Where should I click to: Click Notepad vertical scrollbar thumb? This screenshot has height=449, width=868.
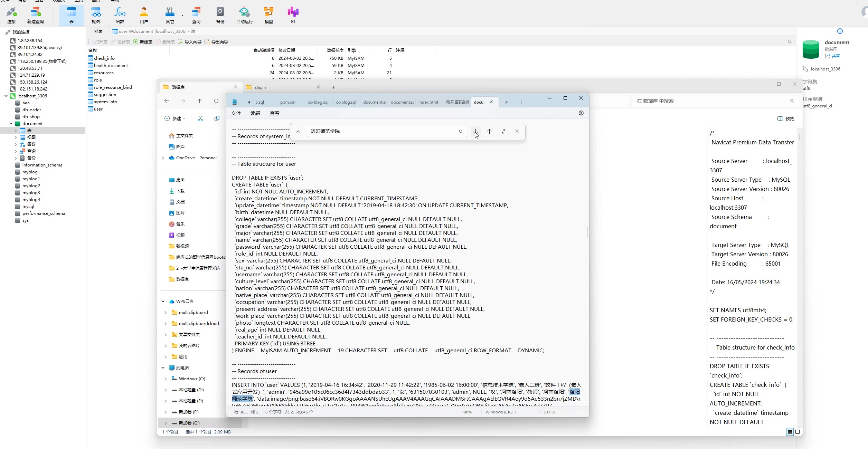[x=587, y=232]
